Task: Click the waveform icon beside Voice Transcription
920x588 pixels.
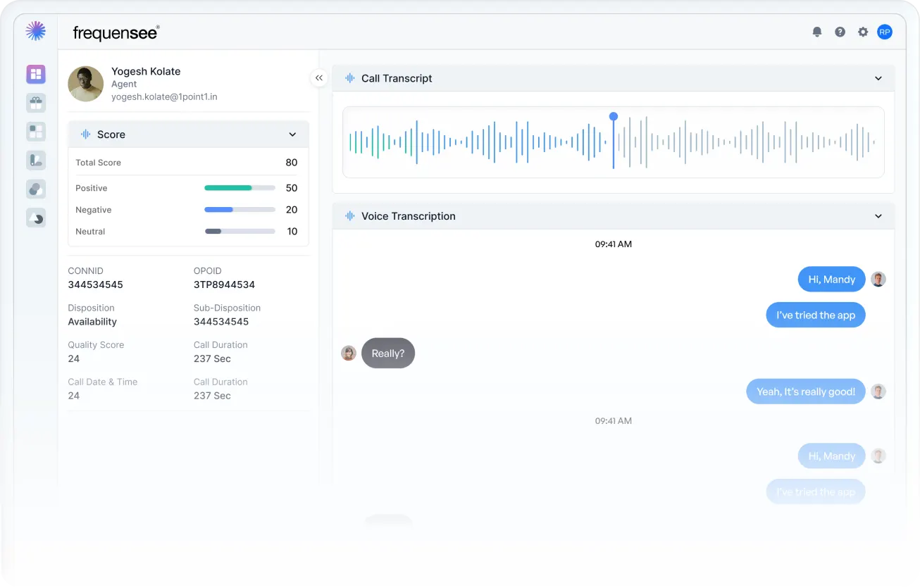Action: pos(350,216)
